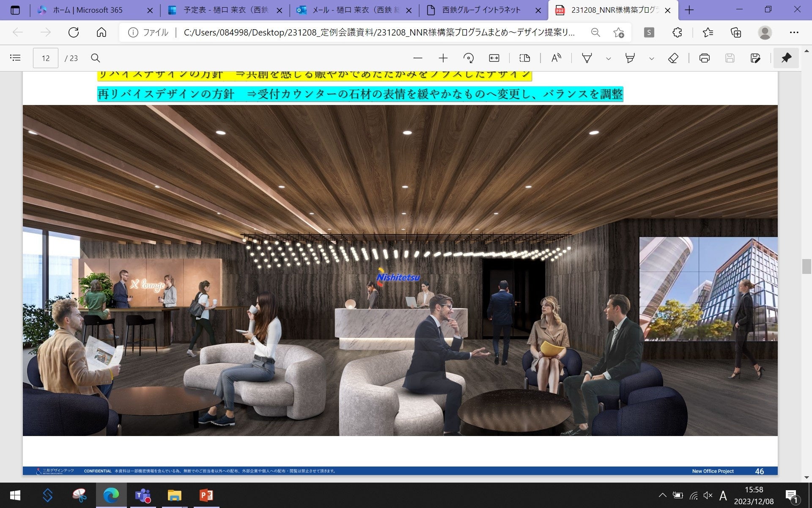Close the Microsoft 365 tab
Image resolution: width=812 pixels, height=508 pixels.
point(150,11)
